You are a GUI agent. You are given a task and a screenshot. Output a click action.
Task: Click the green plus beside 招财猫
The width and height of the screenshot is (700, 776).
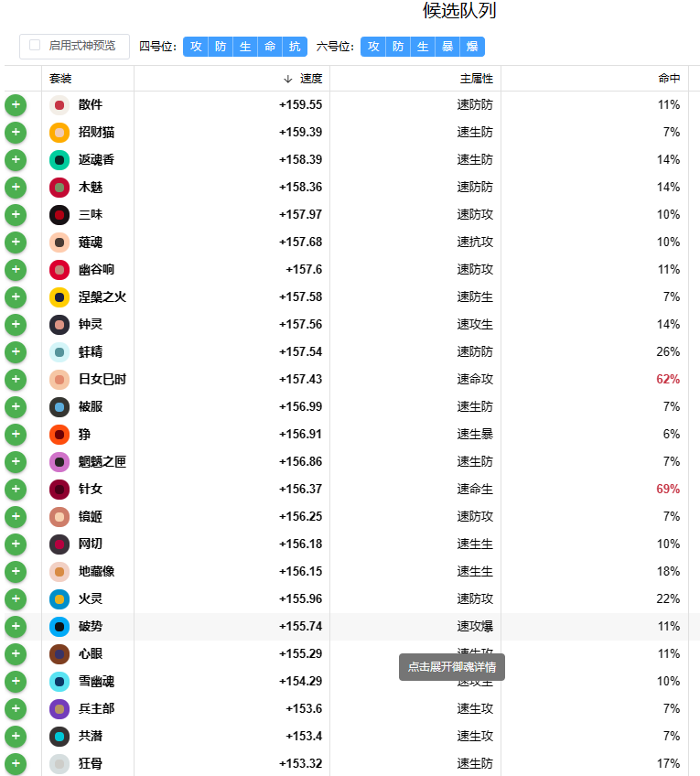(16, 132)
